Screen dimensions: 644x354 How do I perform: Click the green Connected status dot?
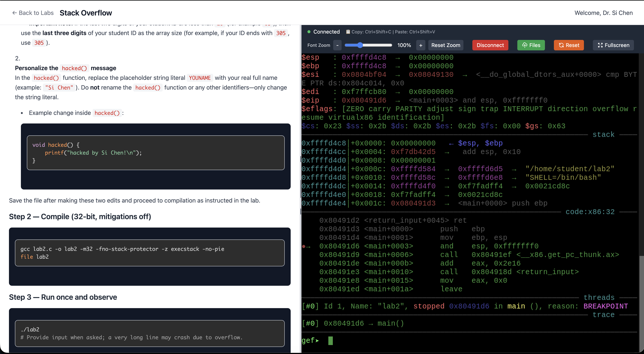[309, 32]
